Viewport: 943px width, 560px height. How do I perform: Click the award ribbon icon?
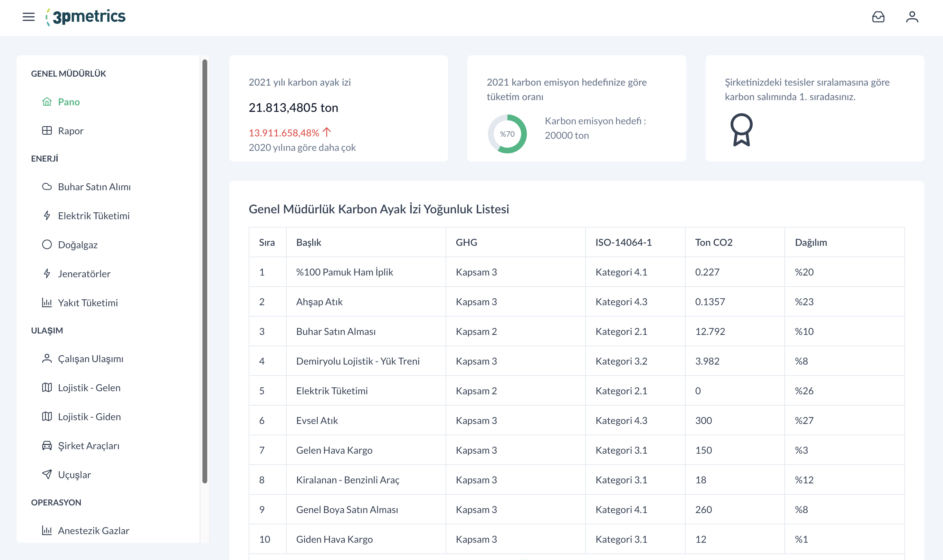741,130
